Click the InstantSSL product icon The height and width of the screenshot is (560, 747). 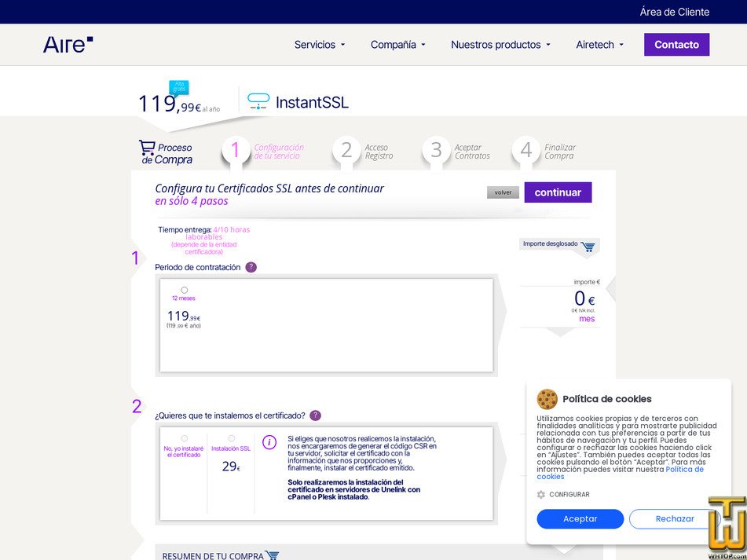(x=258, y=101)
